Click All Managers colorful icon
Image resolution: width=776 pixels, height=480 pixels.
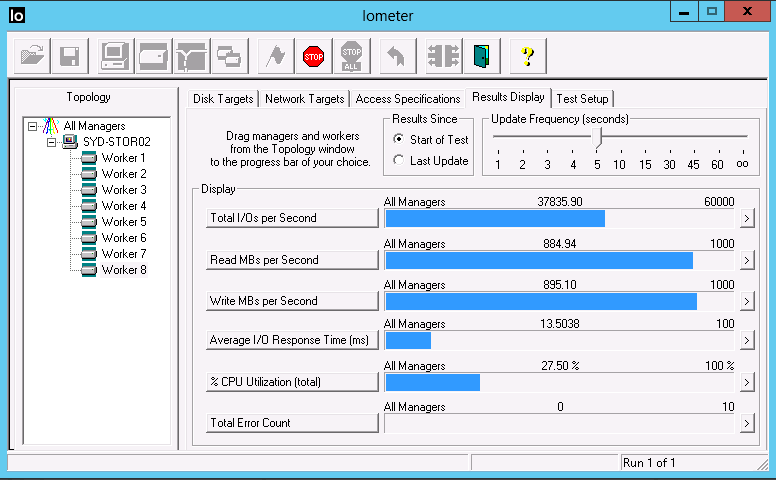(x=50, y=126)
